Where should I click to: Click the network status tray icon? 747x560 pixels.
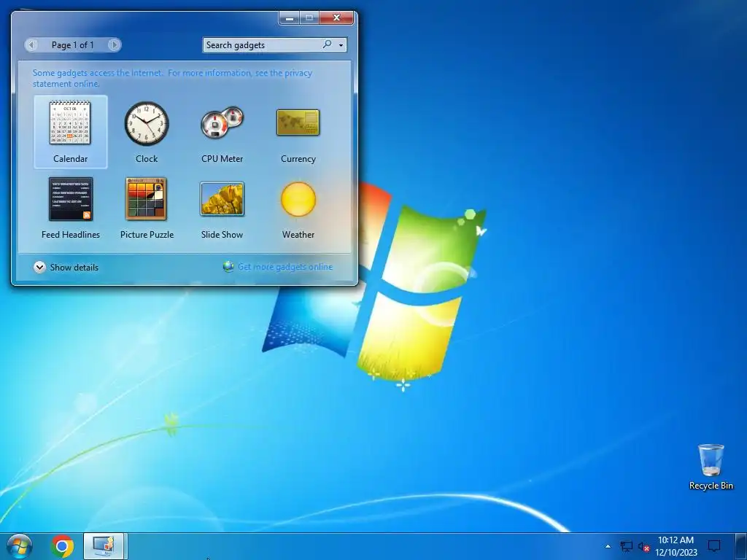(626, 546)
